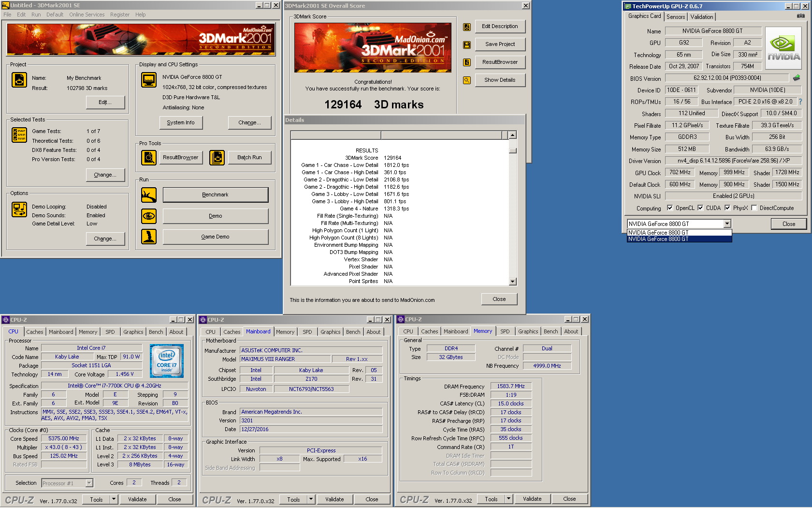812x508 pixels.
Task: Click the results list scrollbar down arrow
Action: click(513, 282)
